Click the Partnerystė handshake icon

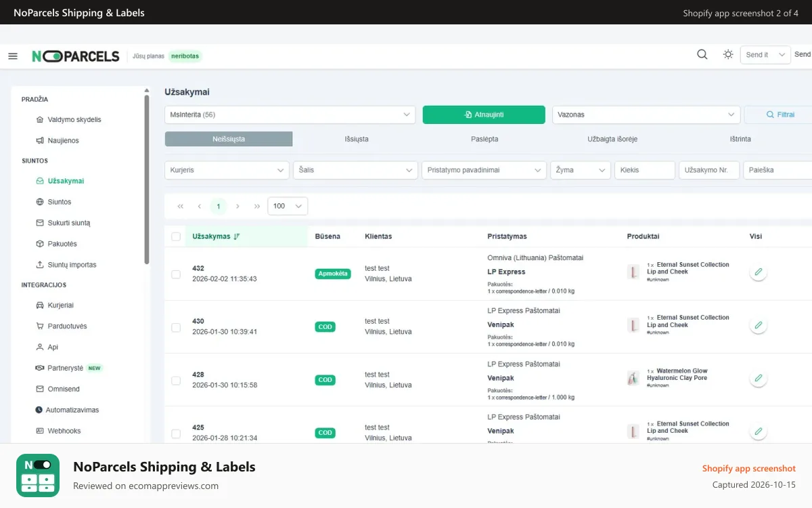(x=39, y=368)
